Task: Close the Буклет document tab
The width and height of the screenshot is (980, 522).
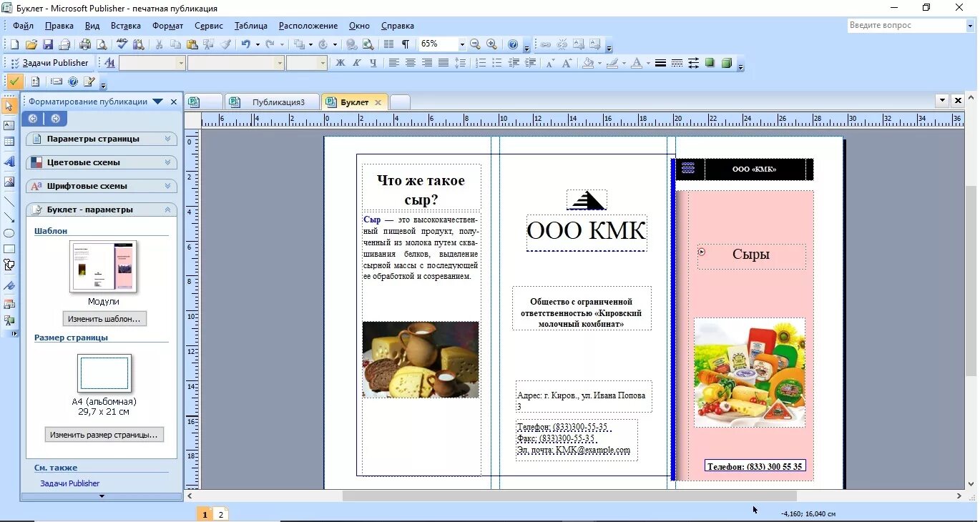Action: (x=378, y=102)
